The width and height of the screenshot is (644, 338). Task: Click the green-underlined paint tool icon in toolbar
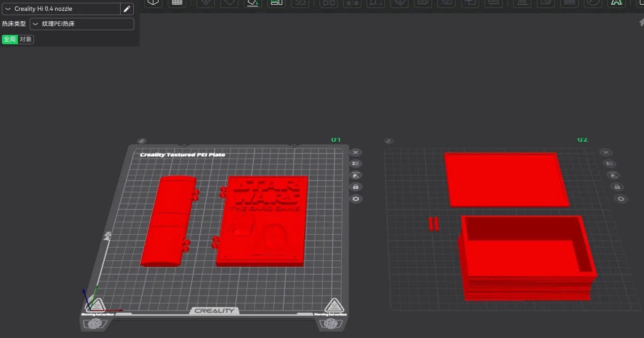click(x=253, y=2)
